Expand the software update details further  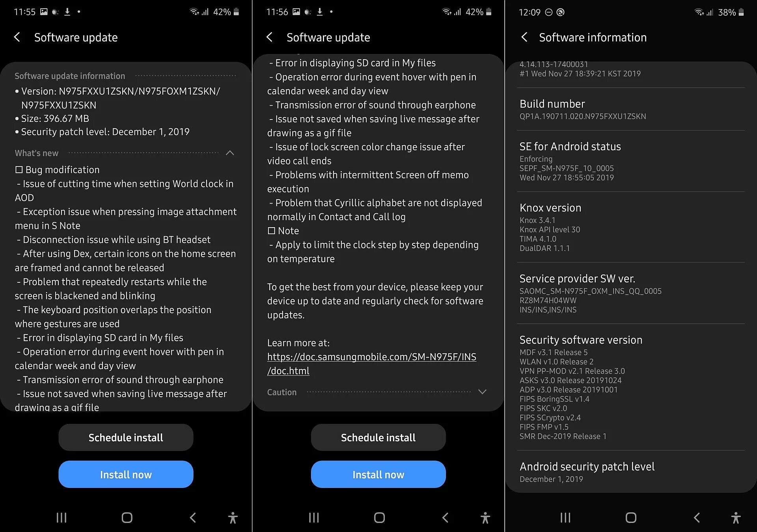tap(492, 394)
